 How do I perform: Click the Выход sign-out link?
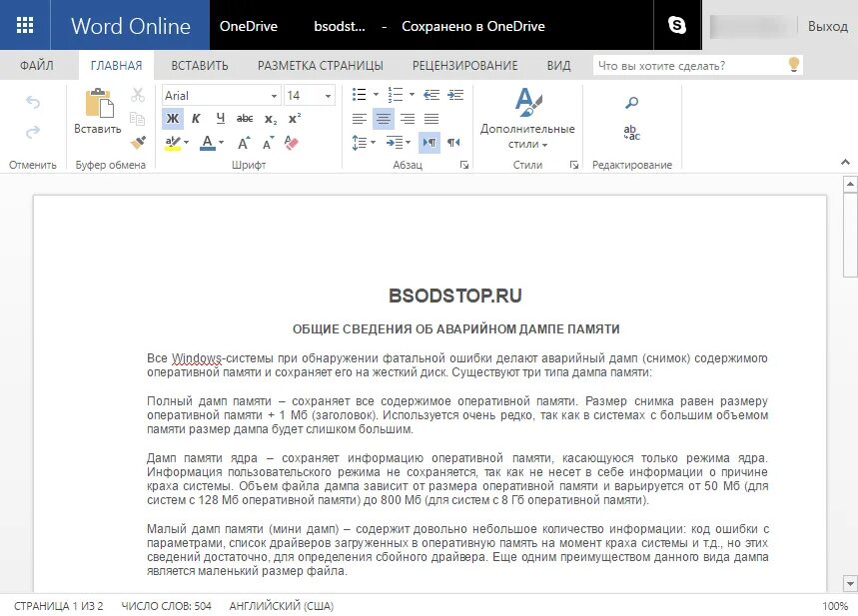tap(828, 26)
